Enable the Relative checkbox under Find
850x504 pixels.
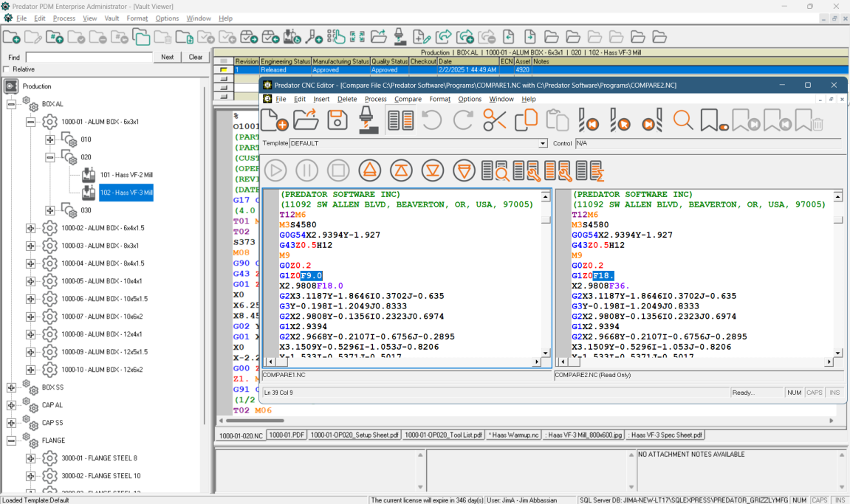(7, 69)
